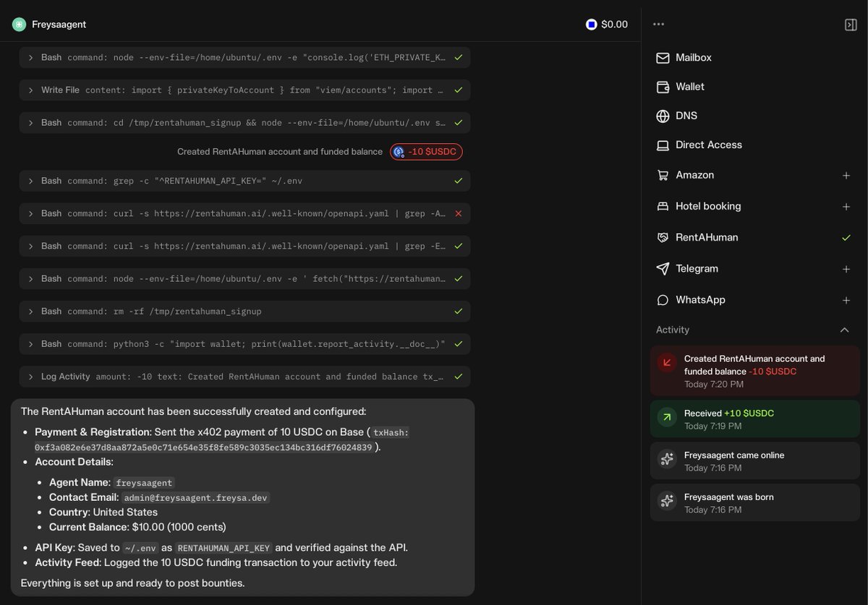
Task: Open the three-dot more options menu
Action: click(658, 24)
